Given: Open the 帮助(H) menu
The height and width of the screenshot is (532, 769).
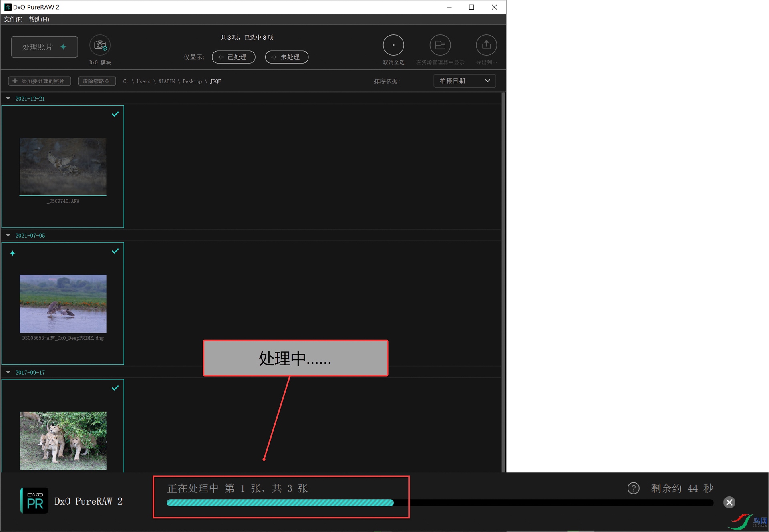Looking at the screenshot, I should click(x=39, y=19).
